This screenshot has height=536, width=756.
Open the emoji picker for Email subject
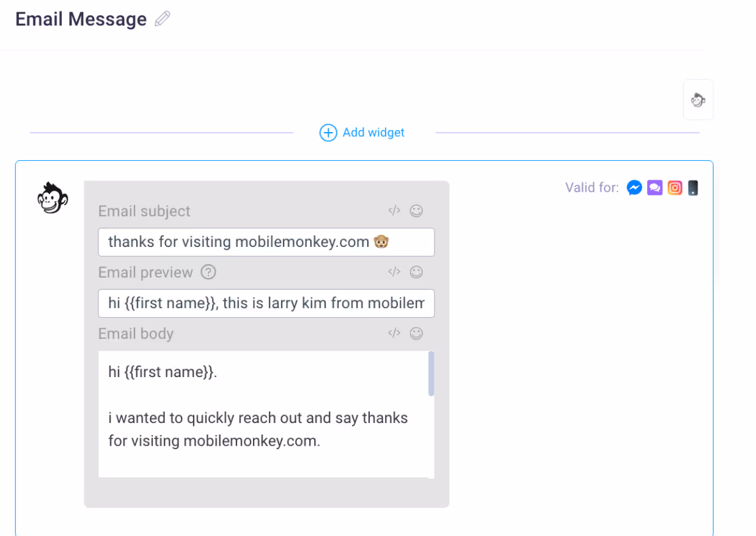click(416, 210)
